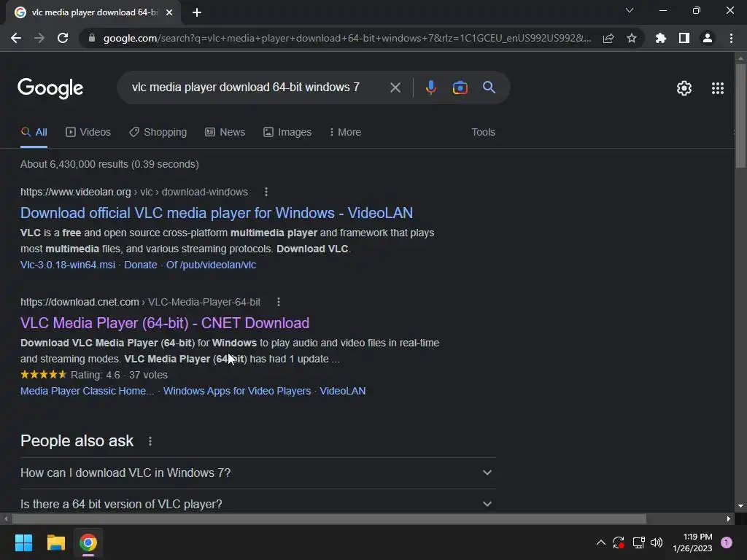Viewport: 747px width, 560px height.
Task: Open the Media Player Classic Home link
Action: (88, 391)
